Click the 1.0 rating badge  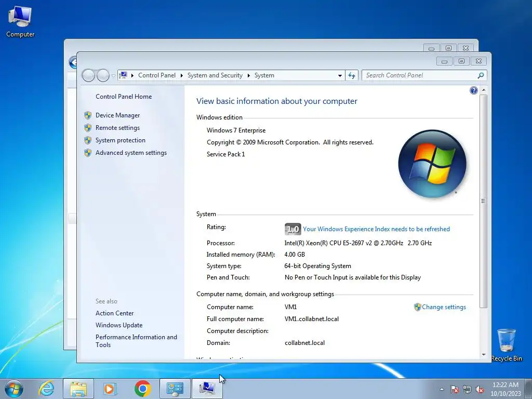click(292, 229)
